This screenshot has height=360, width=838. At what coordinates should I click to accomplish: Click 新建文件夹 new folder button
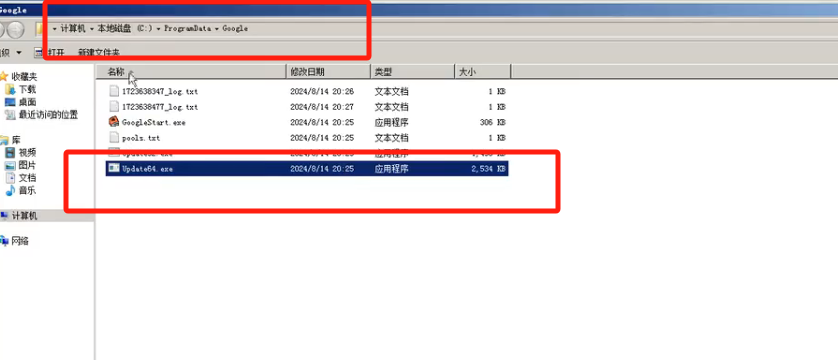pos(99,52)
